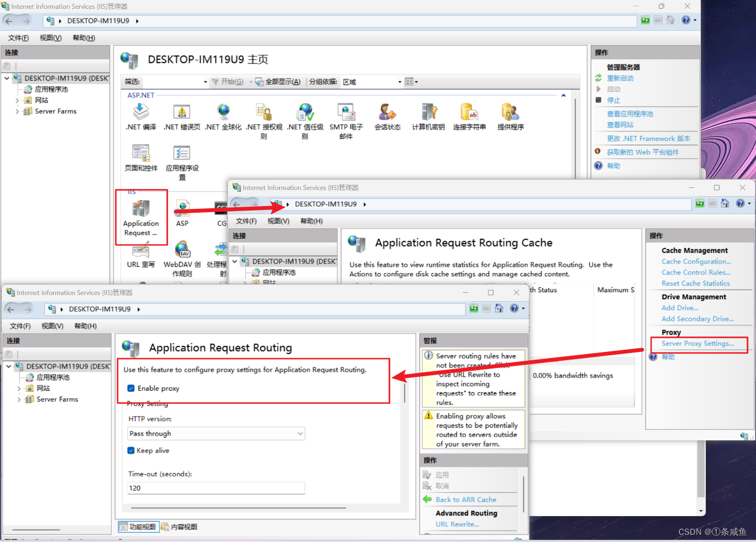Click the address bar path in the main window

pyautogui.click(x=340, y=20)
